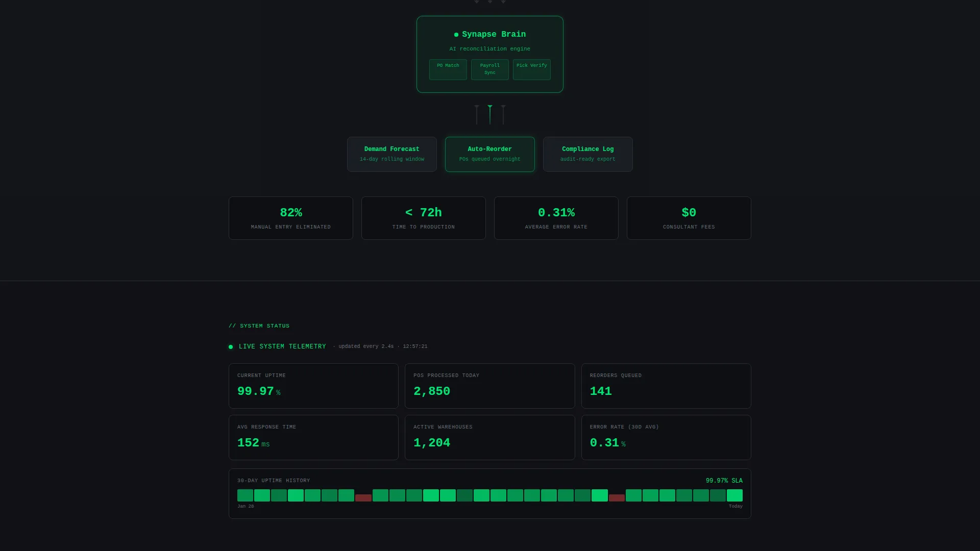
Task: Click the AI reconciliation engine subtitle
Action: pyautogui.click(x=490, y=49)
